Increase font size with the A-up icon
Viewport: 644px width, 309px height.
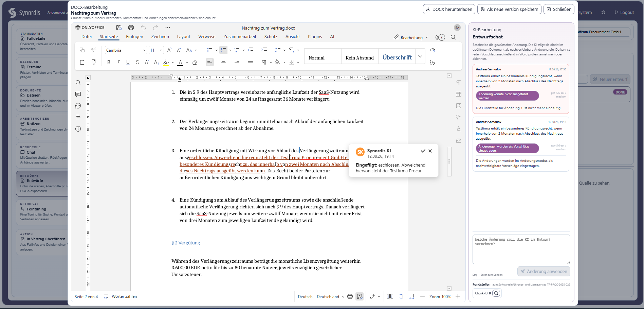(x=169, y=50)
